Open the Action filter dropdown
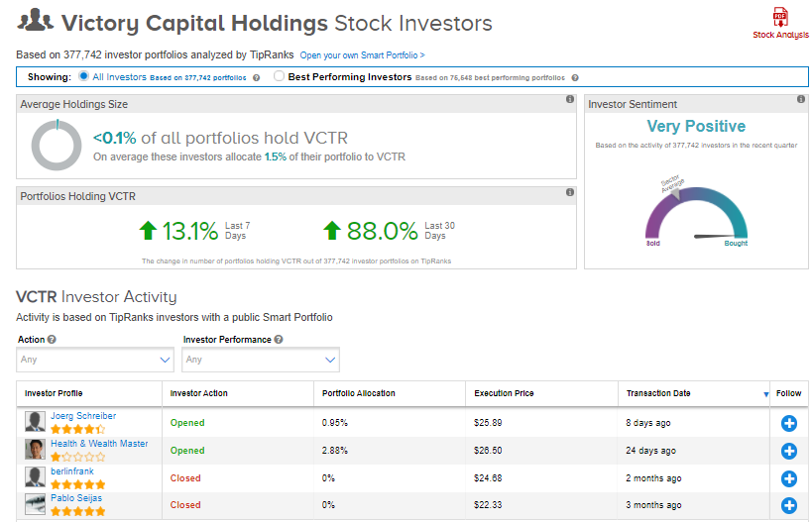The height and width of the screenshot is (522, 812). point(96,361)
